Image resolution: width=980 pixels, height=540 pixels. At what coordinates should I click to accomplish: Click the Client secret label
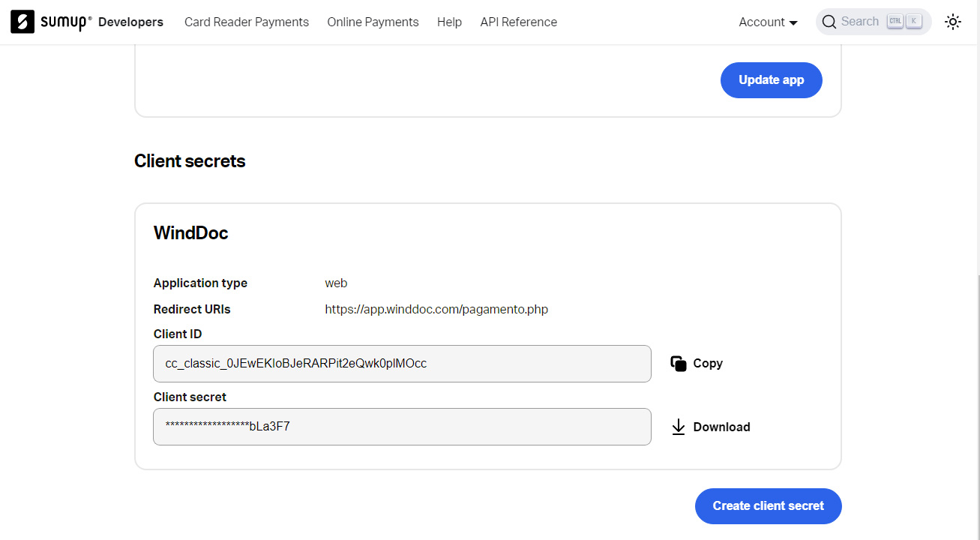(x=190, y=397)
